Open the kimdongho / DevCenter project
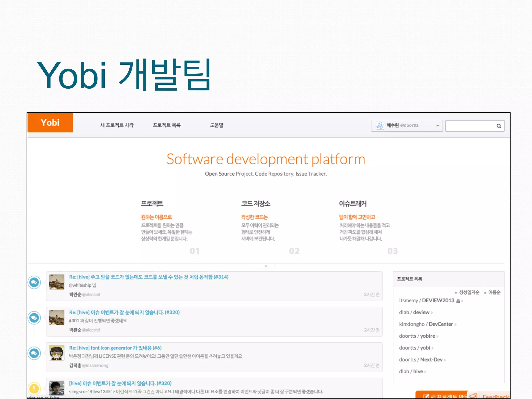The height and width of the screenshot is (399, 532). tap(426, 324)
